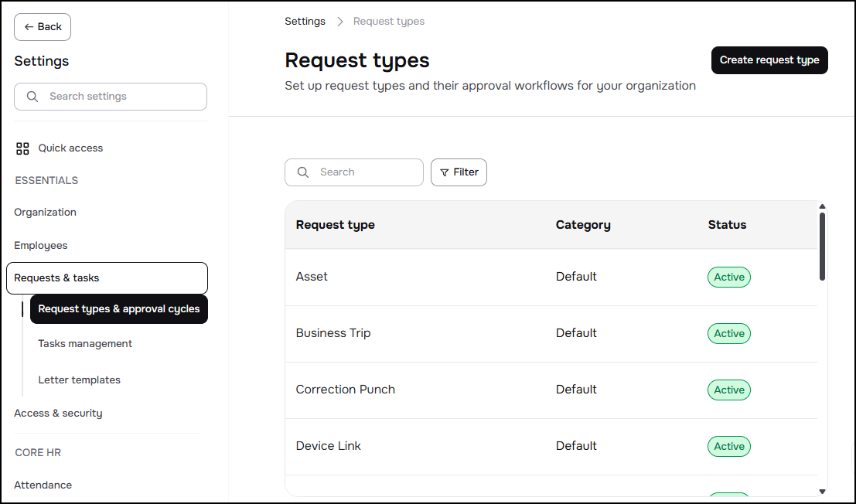
Task: Open Tasks management sub-item
Action: pyautogui.click(x=85, y=344)
